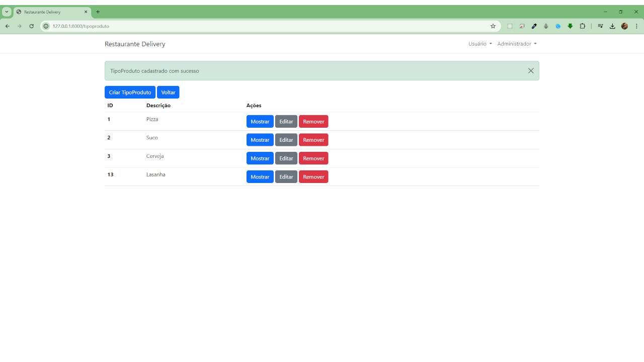
Task: Expand the Usuário dropdown
Action: point(479,44)
